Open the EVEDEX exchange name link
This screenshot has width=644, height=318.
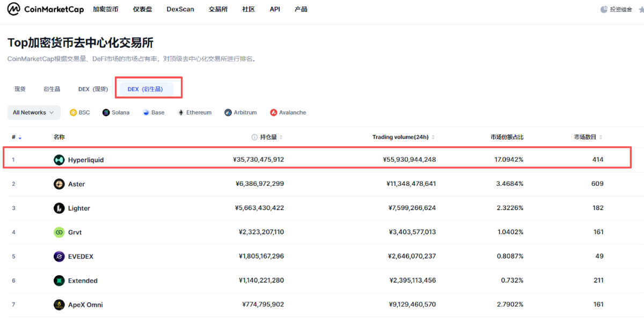[x=80, y=256]
